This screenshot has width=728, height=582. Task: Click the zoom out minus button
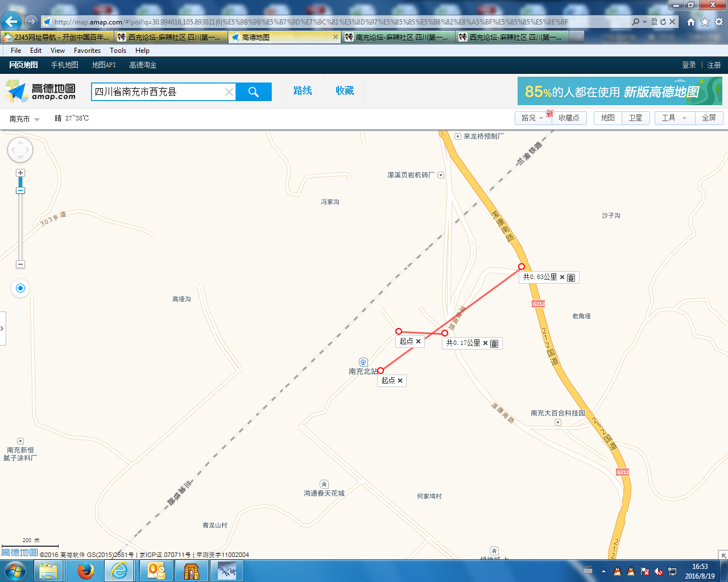click(x=20, y=264)
